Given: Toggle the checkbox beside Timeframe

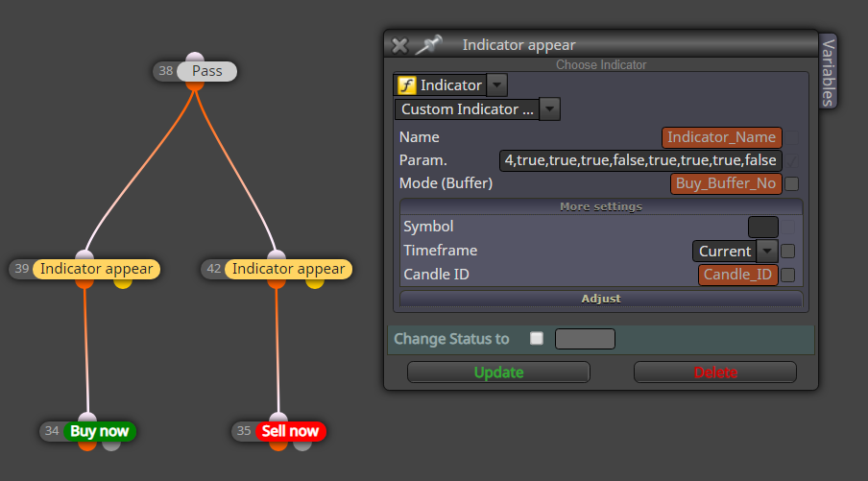Looking at the screenshot, I should 787,252.
